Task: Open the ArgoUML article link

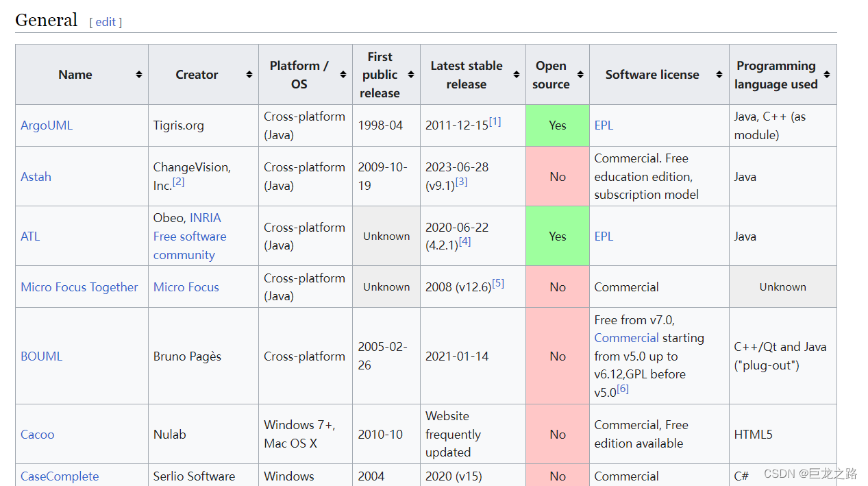Action: coord(47,125)
